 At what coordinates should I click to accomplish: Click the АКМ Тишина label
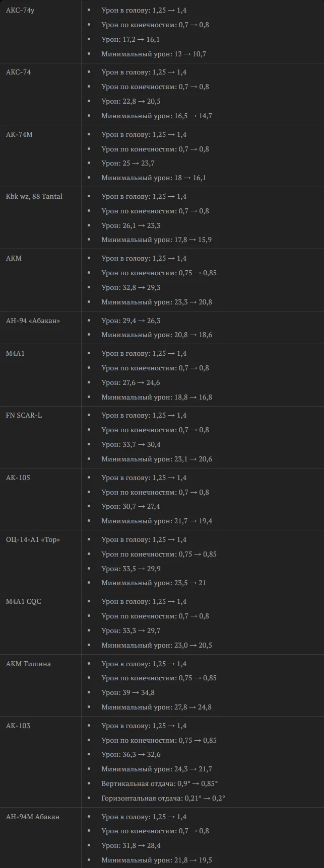(28, 664)
